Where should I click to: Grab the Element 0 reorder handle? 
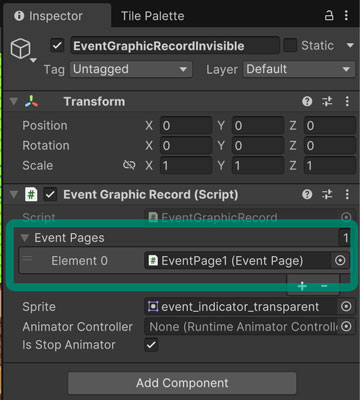(x=27, y=259)
